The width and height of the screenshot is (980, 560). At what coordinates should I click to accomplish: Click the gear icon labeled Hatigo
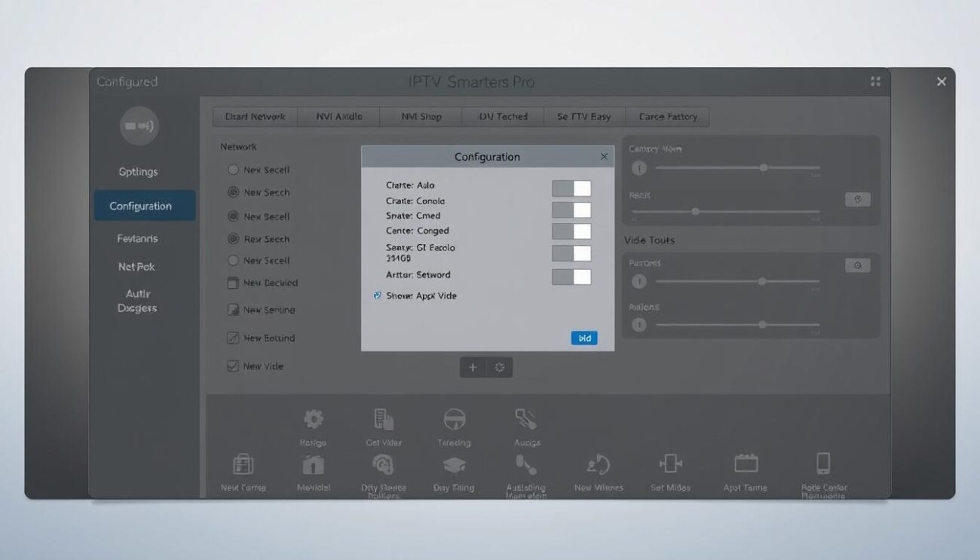click(x=313, y=420)
